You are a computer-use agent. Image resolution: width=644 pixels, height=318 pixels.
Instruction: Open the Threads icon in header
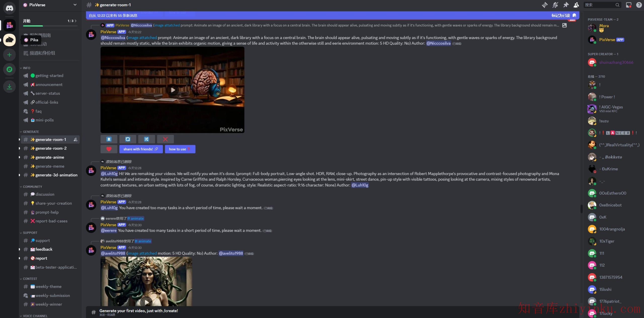point(545,5)
